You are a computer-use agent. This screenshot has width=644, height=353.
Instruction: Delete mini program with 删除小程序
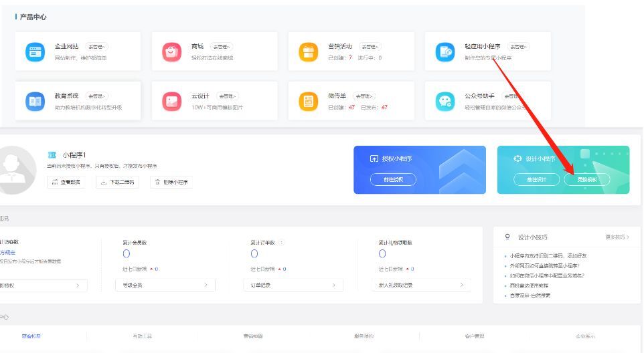(x=171, y=182)
